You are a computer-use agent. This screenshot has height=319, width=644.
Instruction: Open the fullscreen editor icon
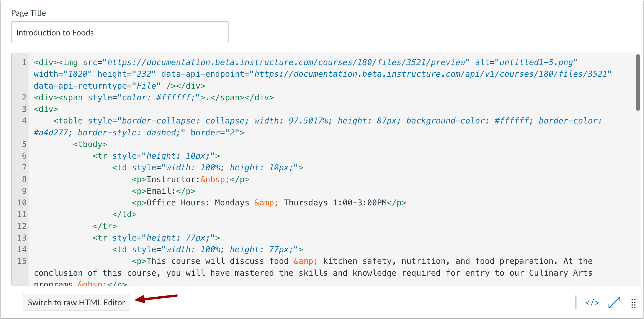pyautogui.click(x=614, y=302)
